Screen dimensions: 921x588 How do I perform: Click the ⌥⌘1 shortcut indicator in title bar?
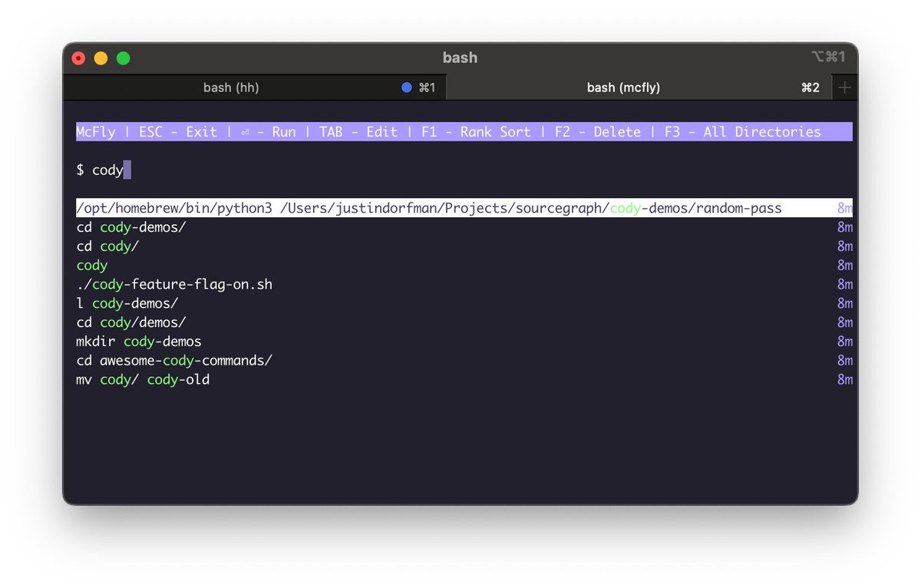828,58
